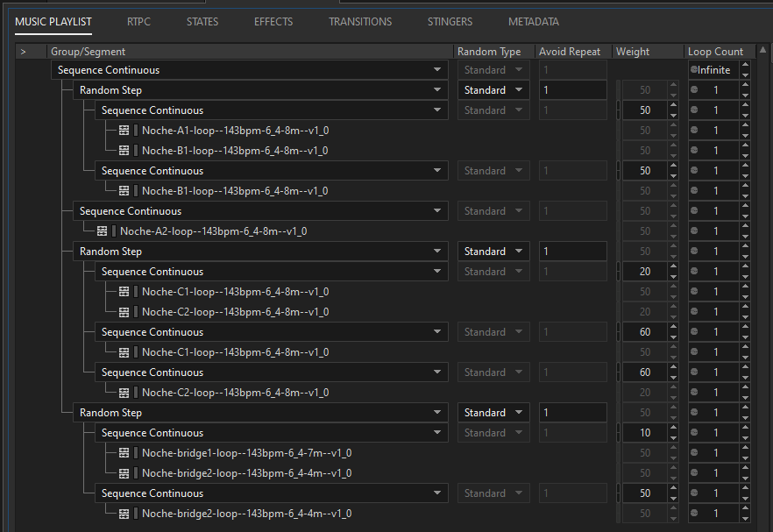
Task: Click the Avoid Repeat column header
Action: coord(574,52)
